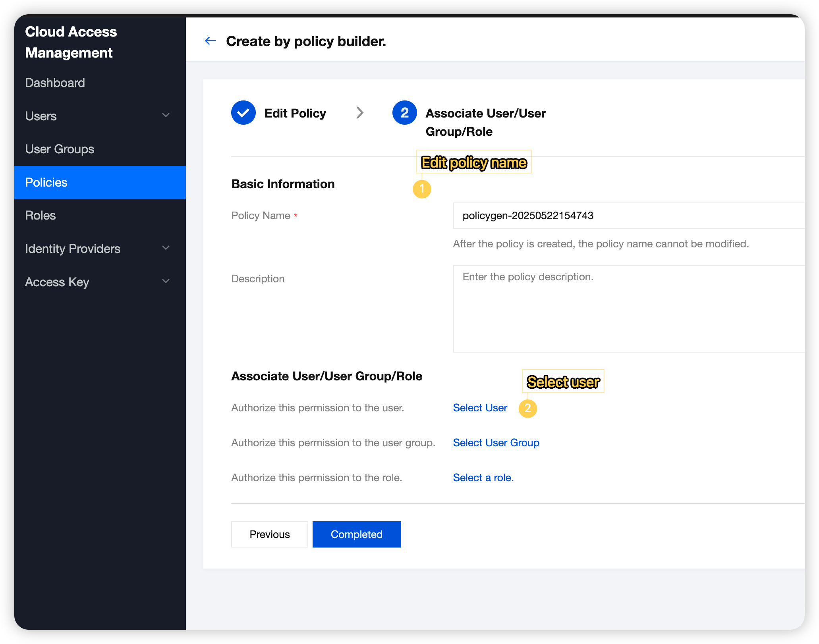Click the Edit Policy checkmark step icon

pos(243,113)
